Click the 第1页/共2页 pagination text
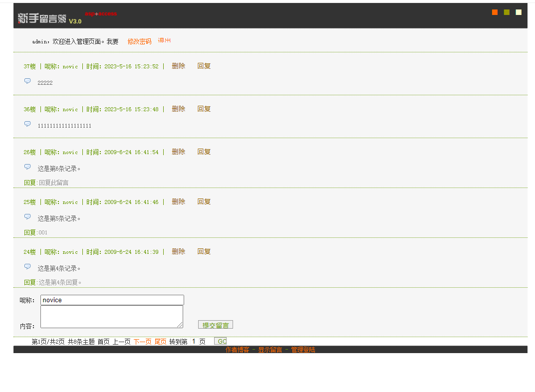Screen dimensions: 535x392 [x=48, y=342]
